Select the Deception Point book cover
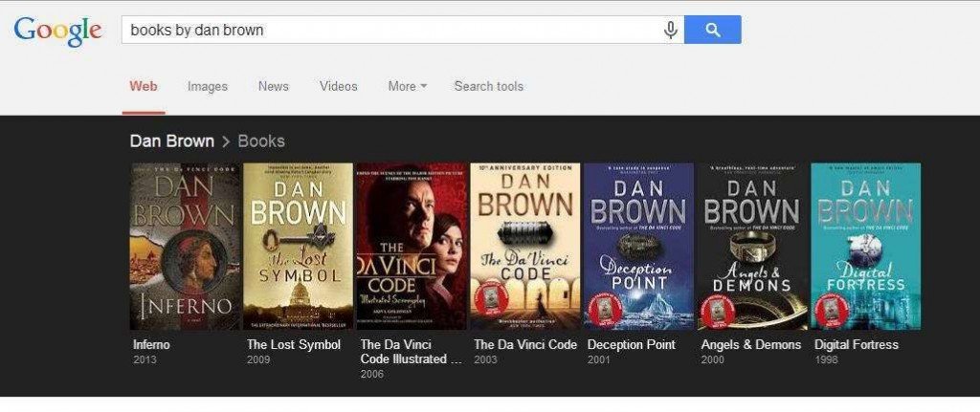Viewport: 980px width, 412px height. tap(638, 246)
